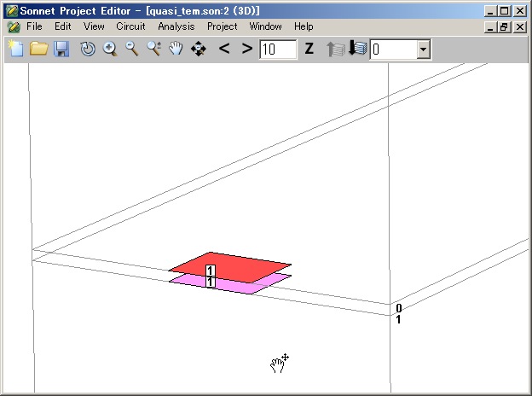Select the dynamic zoom magnifier tool

[154, 49]
